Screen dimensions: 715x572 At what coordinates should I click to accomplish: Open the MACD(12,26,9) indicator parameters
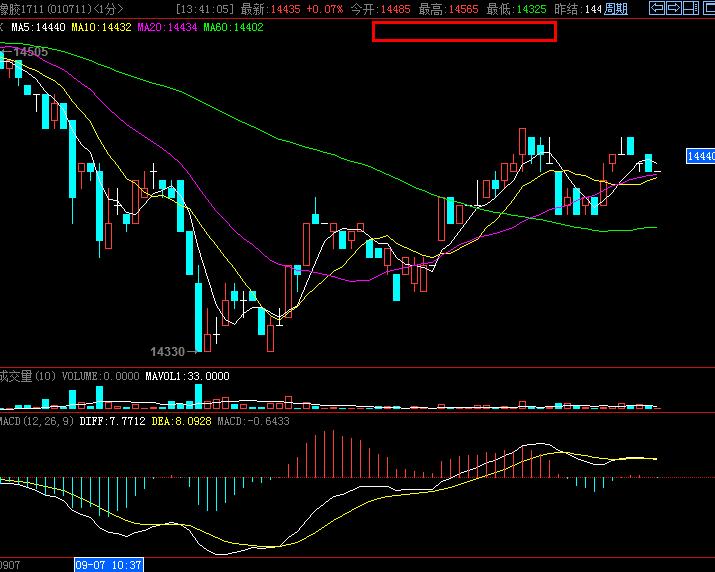pos(37,423)
